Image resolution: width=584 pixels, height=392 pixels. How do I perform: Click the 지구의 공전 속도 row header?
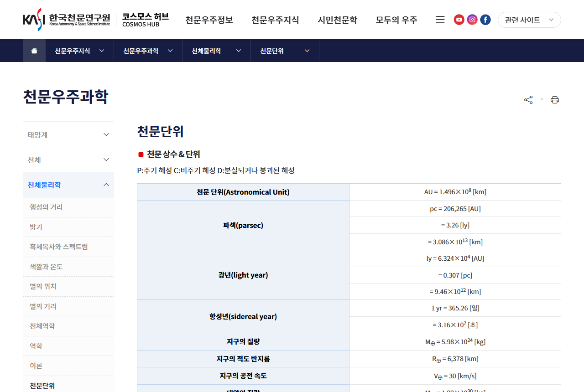click(x=243, y=376)
